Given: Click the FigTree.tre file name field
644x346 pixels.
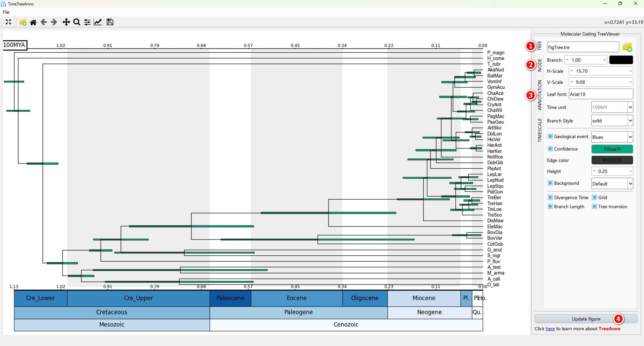Looking at the screenshot, I should click(x=583, y=47).
